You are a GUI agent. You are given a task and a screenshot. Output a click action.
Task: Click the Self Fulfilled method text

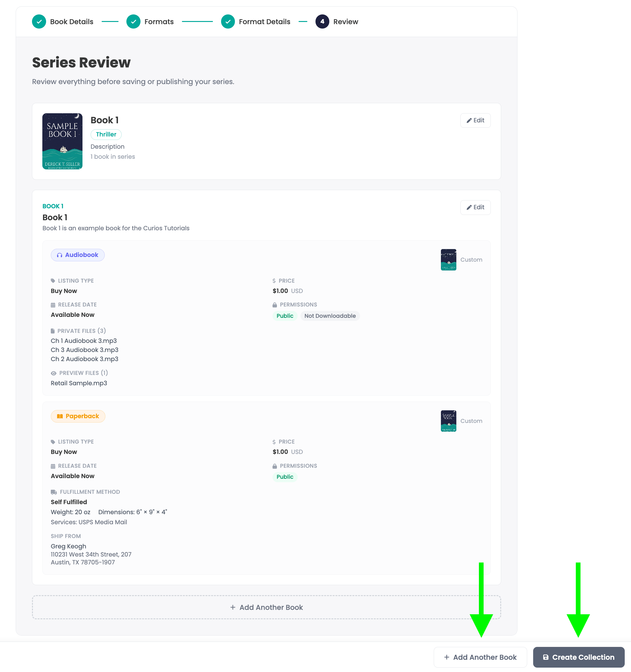69,502
